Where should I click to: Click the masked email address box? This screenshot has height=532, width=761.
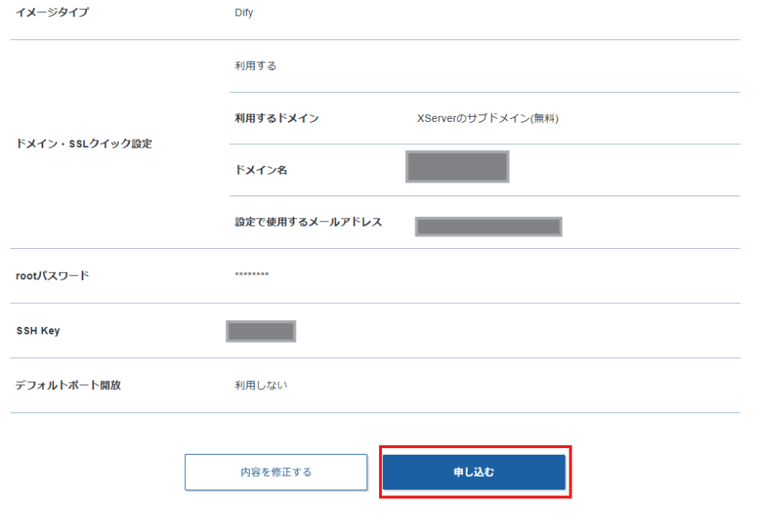(488, 227)
